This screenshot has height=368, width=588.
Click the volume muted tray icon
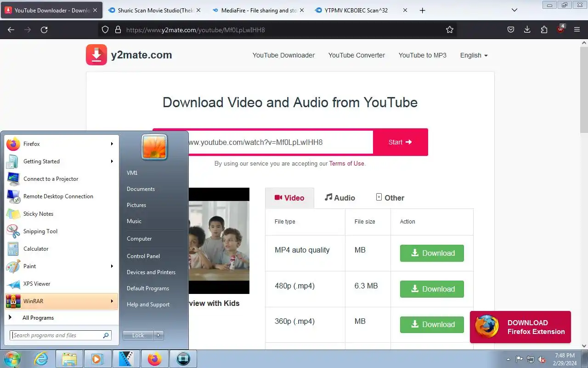542,359
